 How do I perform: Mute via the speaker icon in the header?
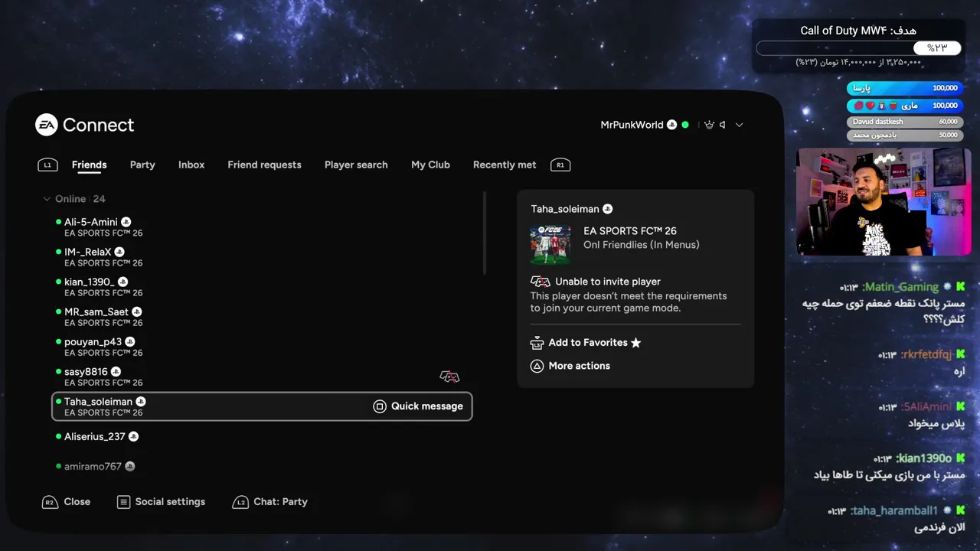tap(722, 125)
